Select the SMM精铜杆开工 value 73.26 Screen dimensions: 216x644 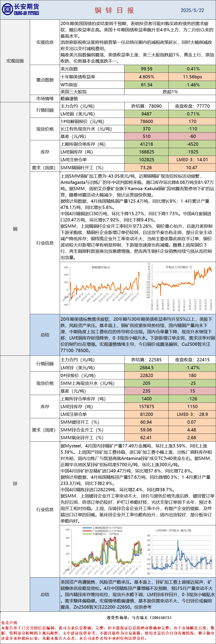[146, 167]
